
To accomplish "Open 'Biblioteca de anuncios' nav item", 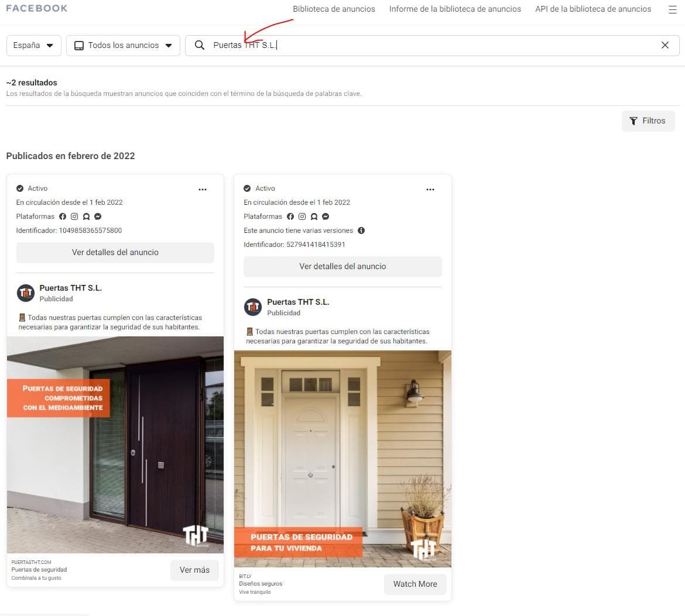I will point(334,9).
